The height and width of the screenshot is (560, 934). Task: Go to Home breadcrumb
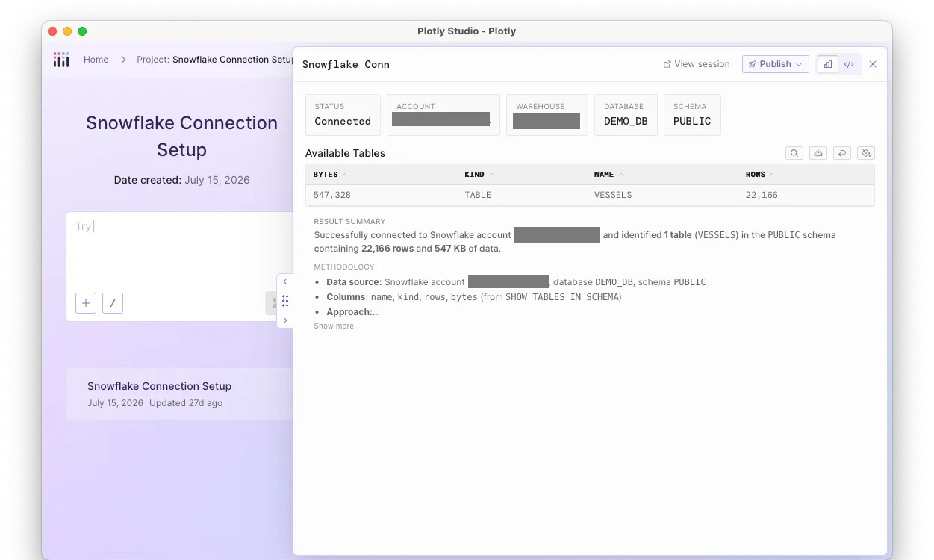pos(96,60)
